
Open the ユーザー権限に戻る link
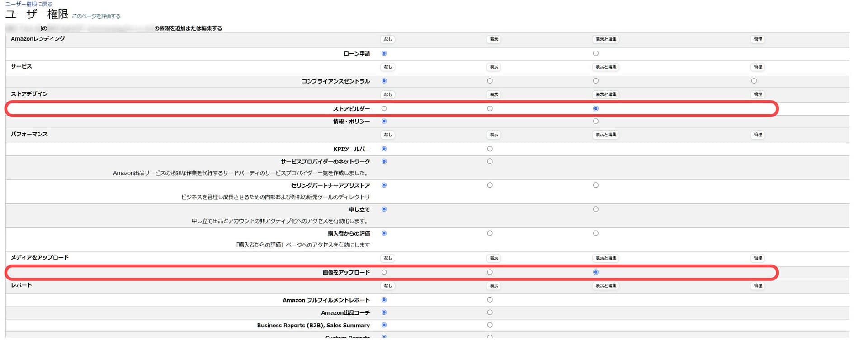[x=28, y=4]
